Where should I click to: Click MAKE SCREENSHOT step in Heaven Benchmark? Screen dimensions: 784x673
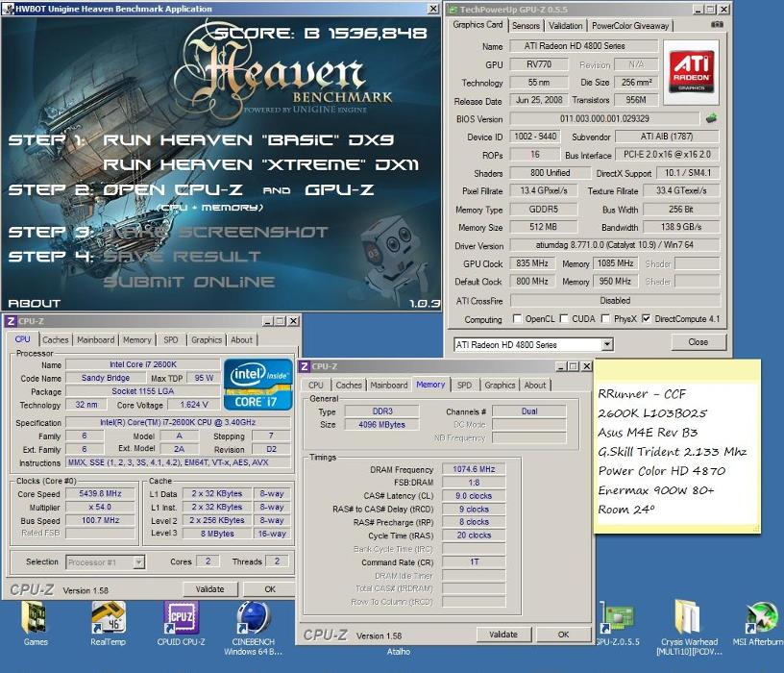(215, 232)
